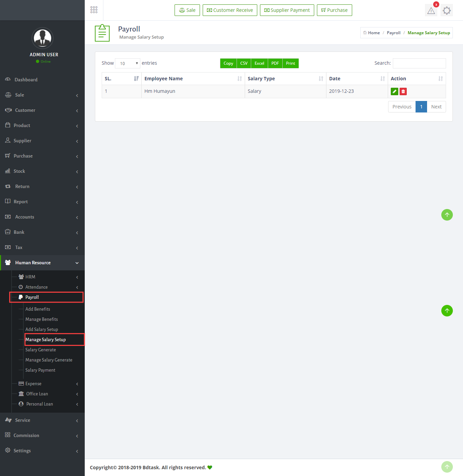
Task: Open Salary Generate in the Payroll submenu
Action: click(x=41, y=350)
